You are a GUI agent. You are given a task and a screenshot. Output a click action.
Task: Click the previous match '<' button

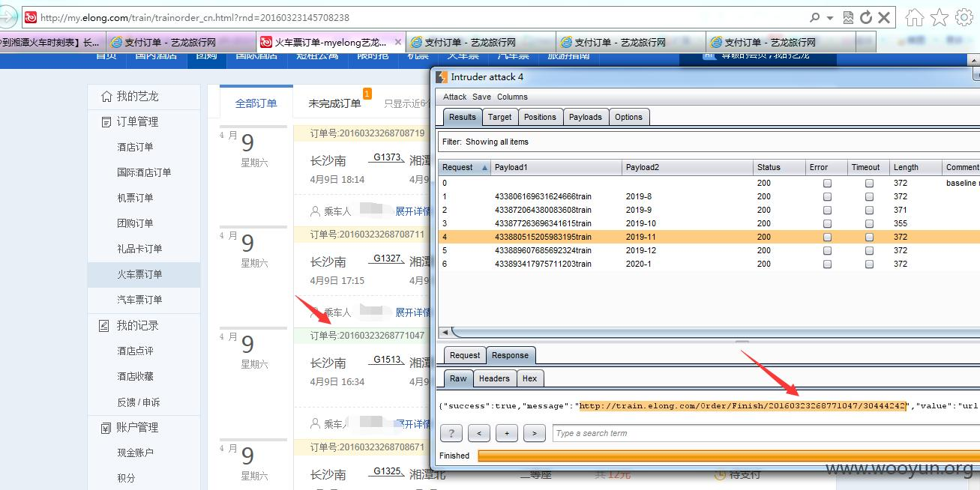click(478, 433)
